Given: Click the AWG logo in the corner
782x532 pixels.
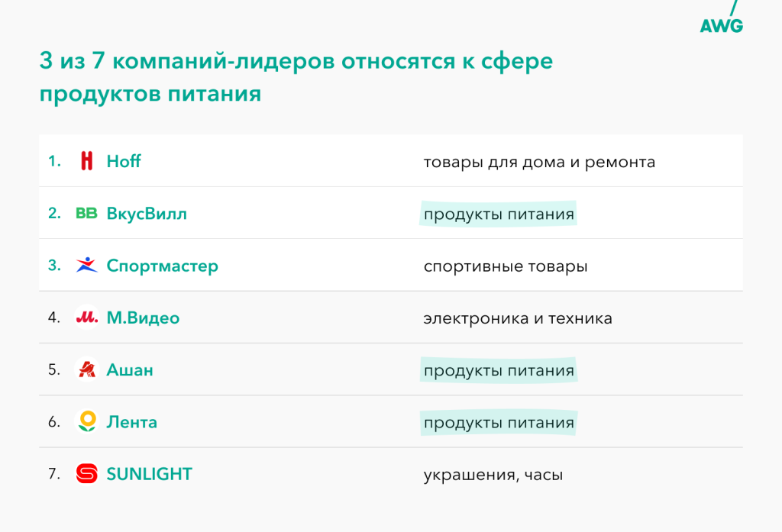Looking at the screenshot, I should click(x=722, y=18).
